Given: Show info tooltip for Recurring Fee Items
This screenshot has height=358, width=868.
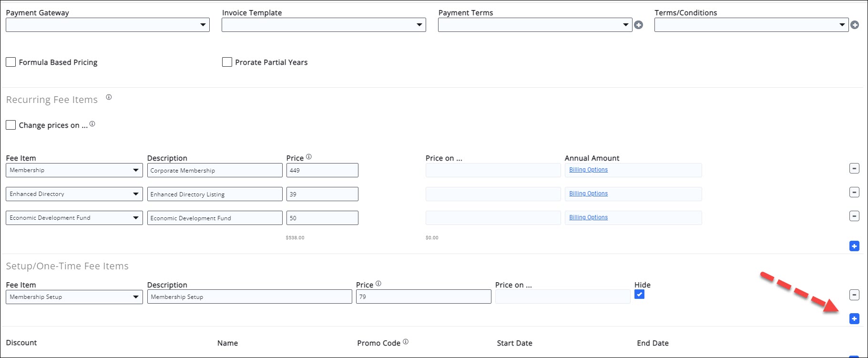Looking at the screenshot, I should (x=109, y=97).
